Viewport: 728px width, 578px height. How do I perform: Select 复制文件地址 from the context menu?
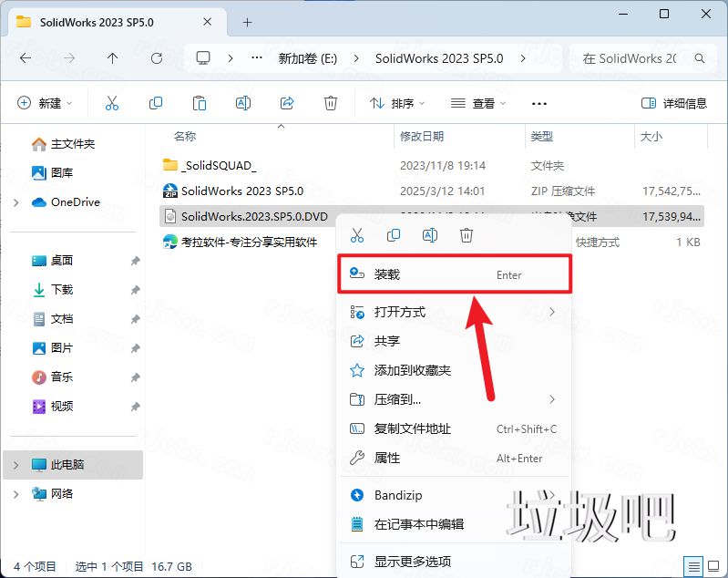454,428
